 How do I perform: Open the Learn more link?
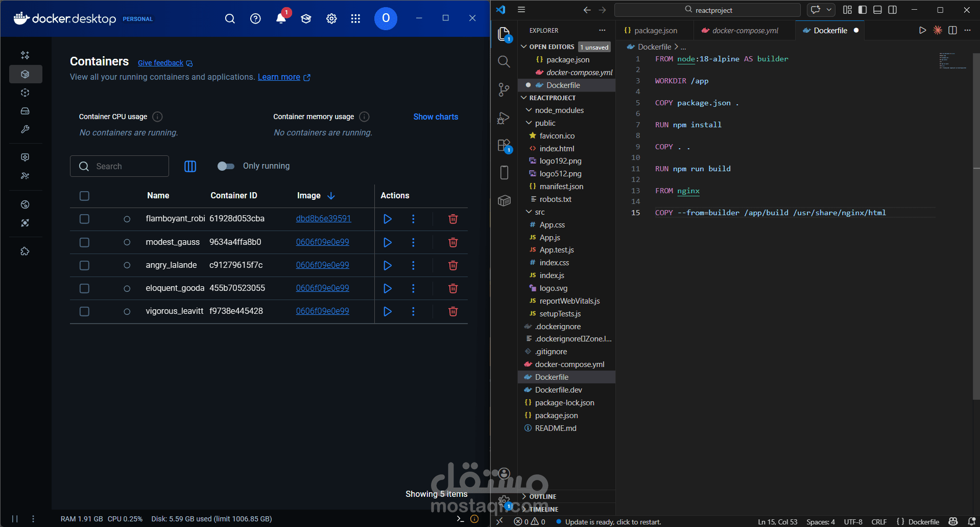pyautogui.click(x=284, y=77)
